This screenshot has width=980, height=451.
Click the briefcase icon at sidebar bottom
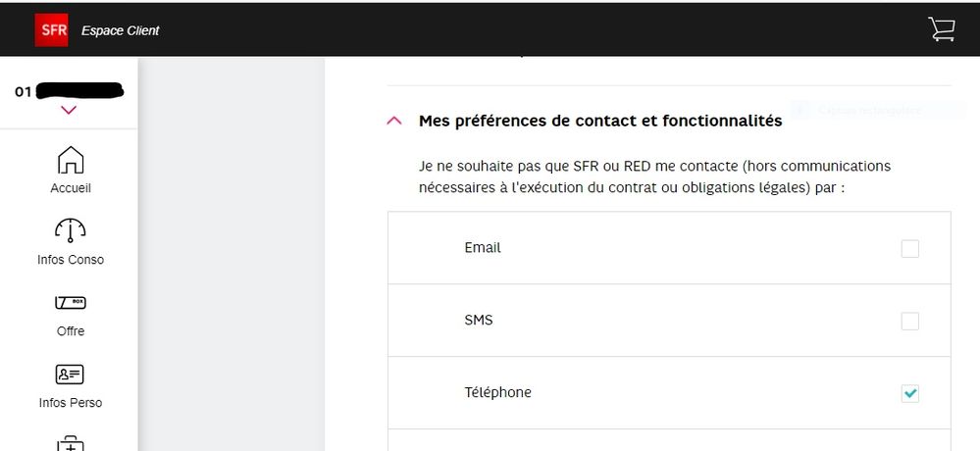point(70,444)
